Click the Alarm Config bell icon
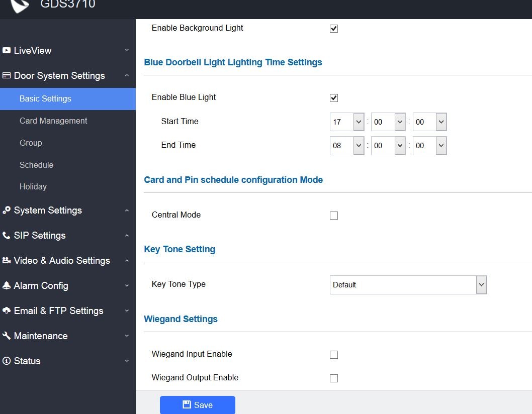Viewport: 532px width, 414px height. click(x=7, y=286)
